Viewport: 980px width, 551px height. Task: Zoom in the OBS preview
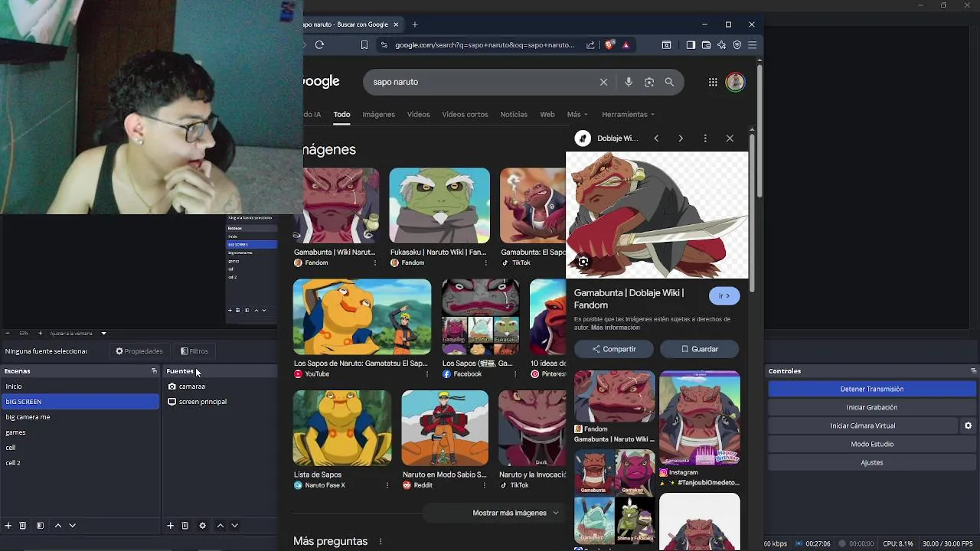[x=39, y=334]
